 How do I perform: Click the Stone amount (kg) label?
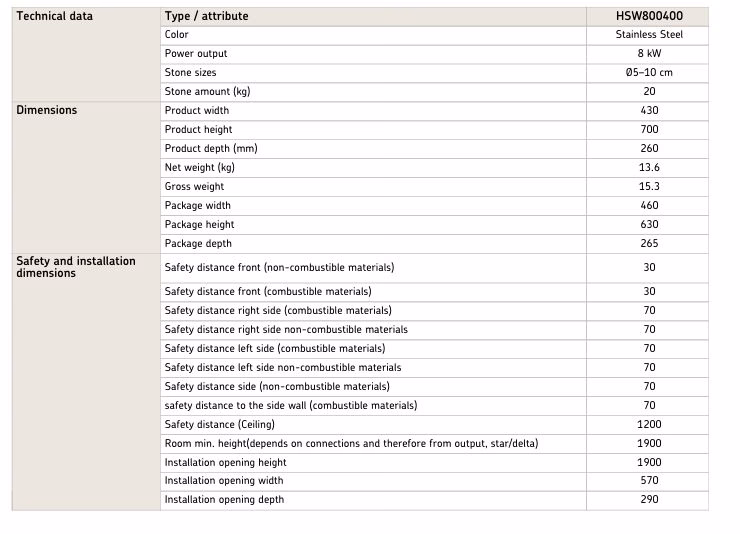[207, 92]
